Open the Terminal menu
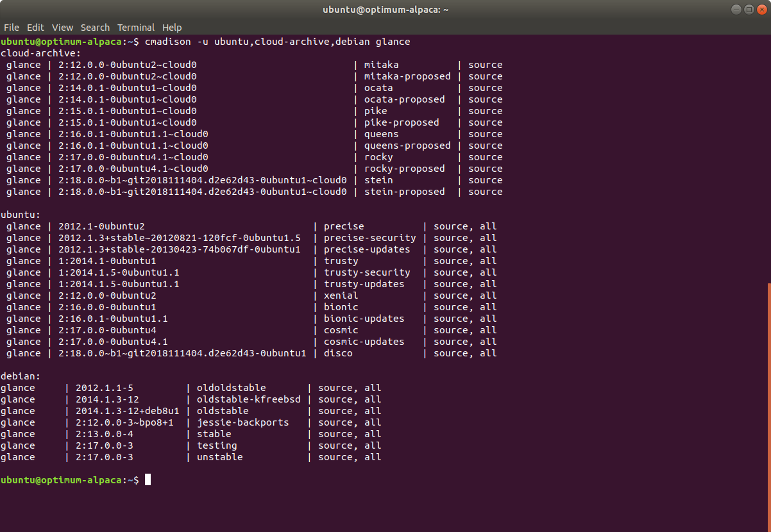Image resolution: width=771 pixels, height=532 pixels. [135, 27]
